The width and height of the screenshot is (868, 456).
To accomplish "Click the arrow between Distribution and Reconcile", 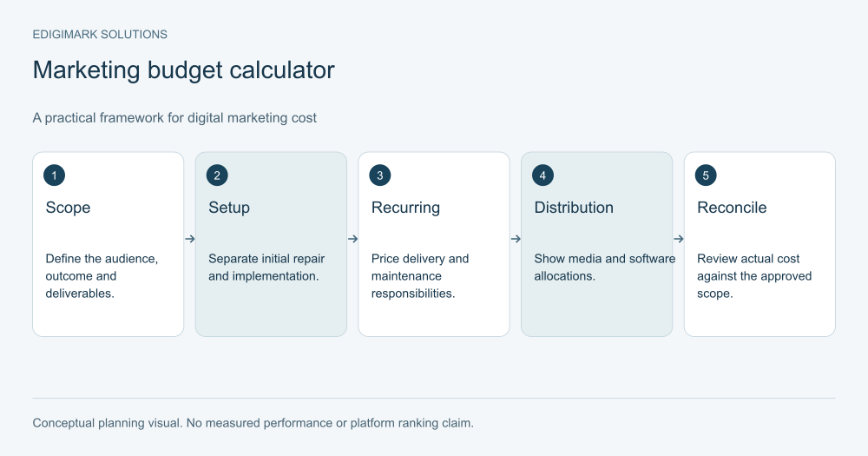I will 679,239.
